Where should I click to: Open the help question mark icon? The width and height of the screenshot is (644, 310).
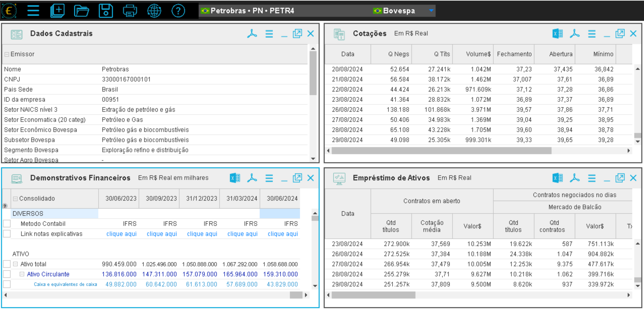coord(178,11)
